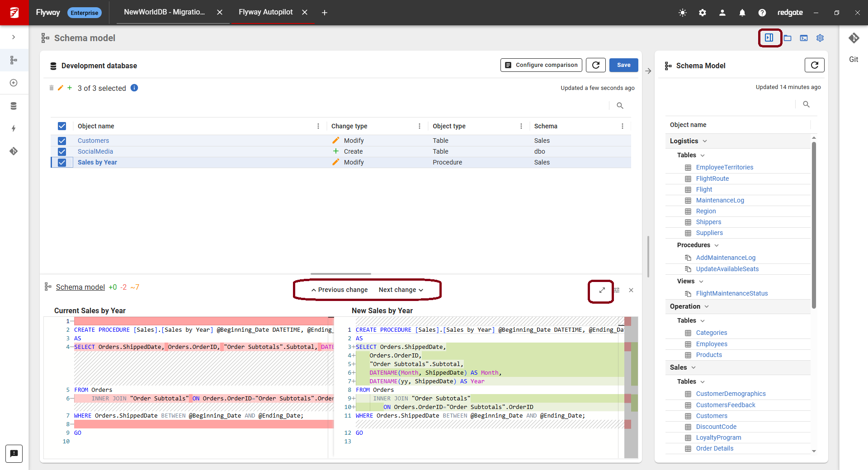Toggle the select-all header checkbox
The width and height of the screenshot is (868, 470).
[62, 126]
